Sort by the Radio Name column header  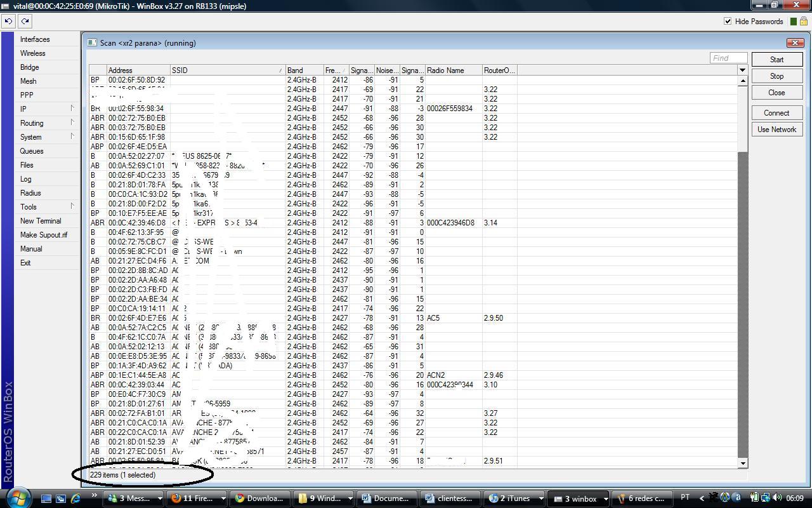[x=454, y=70]
